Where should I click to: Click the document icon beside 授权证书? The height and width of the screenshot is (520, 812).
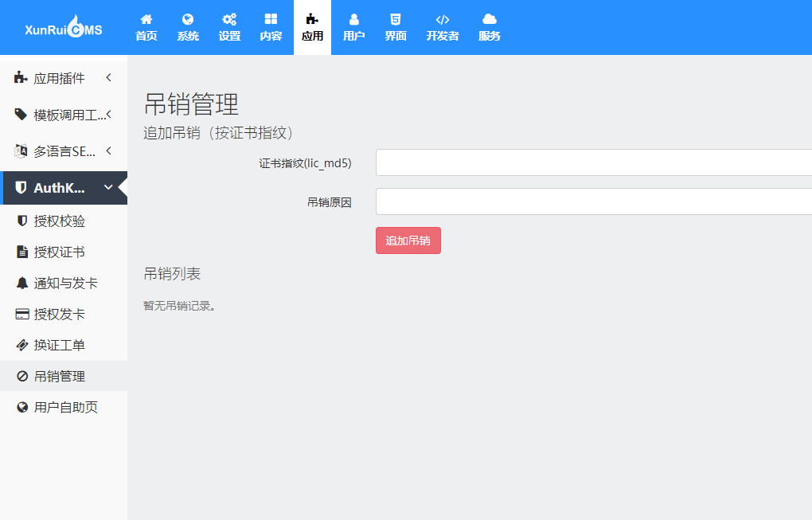(x=21, y=252)
